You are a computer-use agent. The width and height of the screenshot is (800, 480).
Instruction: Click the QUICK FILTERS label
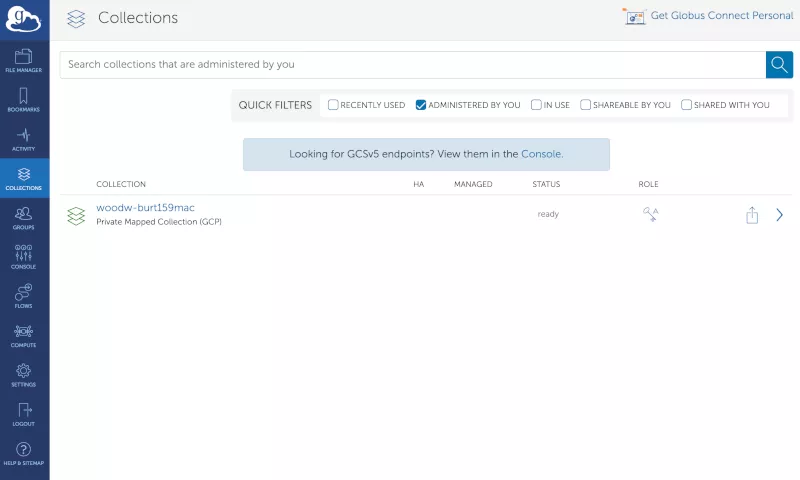click(x=275, y=105)
